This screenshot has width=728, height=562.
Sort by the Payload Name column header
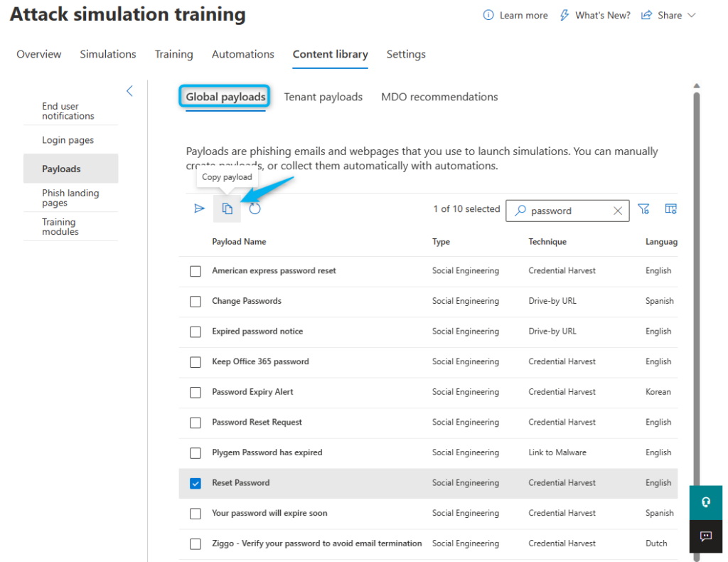pyautogui.click(x=239, y=242)
